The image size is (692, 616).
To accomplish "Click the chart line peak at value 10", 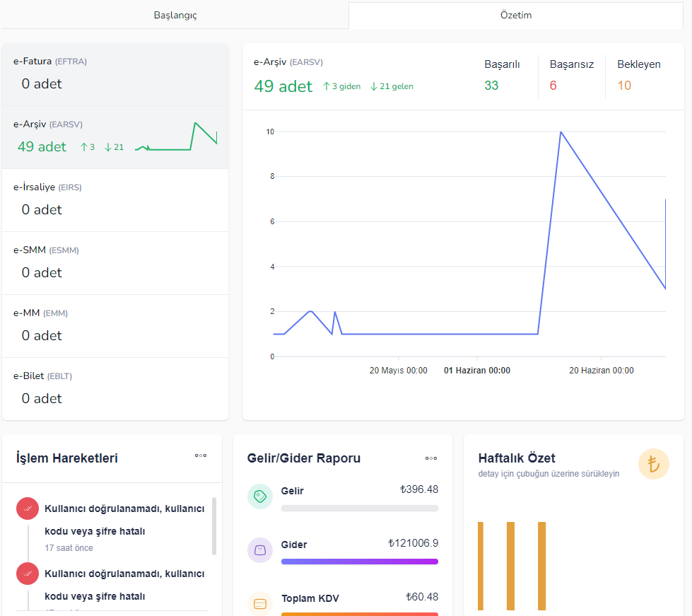I will pos(561,132).
